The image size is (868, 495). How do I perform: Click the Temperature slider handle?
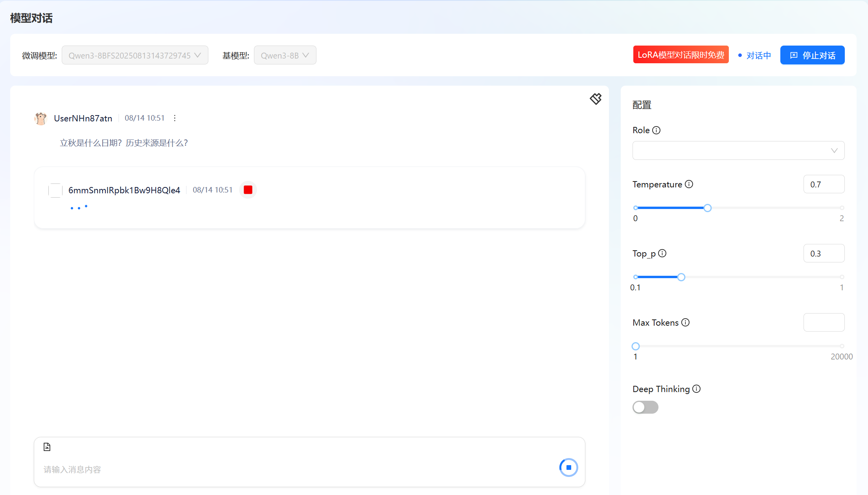coord(707,208)
